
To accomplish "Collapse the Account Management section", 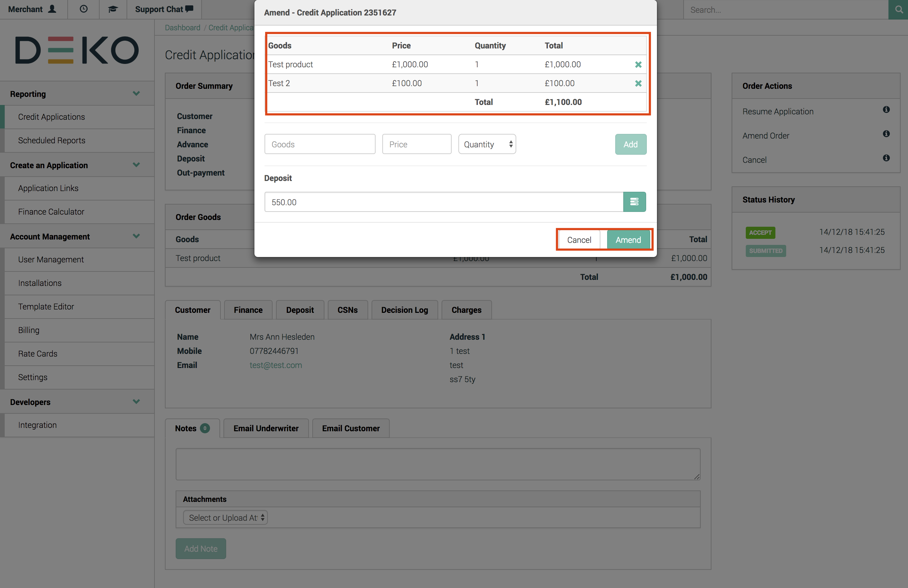I will point(136,236).
